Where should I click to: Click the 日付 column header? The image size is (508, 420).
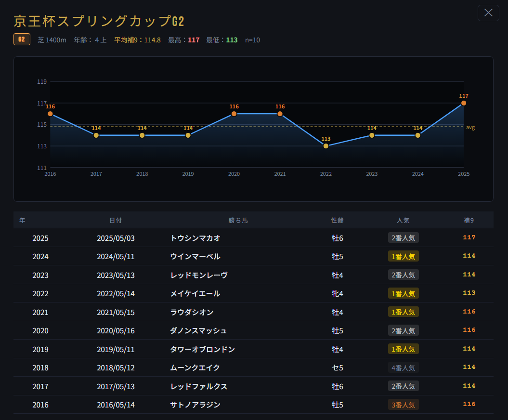(x=116, y=220)
